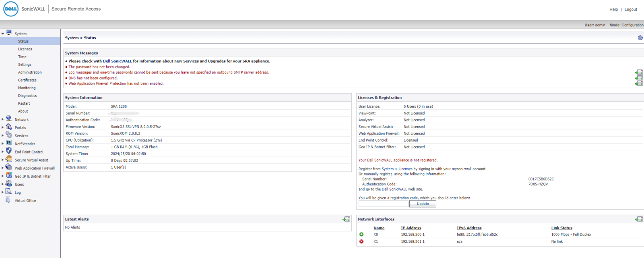The image size is (644, 258).
Task: Click the Virtual Office sidebar label
Action: (25, 201)
